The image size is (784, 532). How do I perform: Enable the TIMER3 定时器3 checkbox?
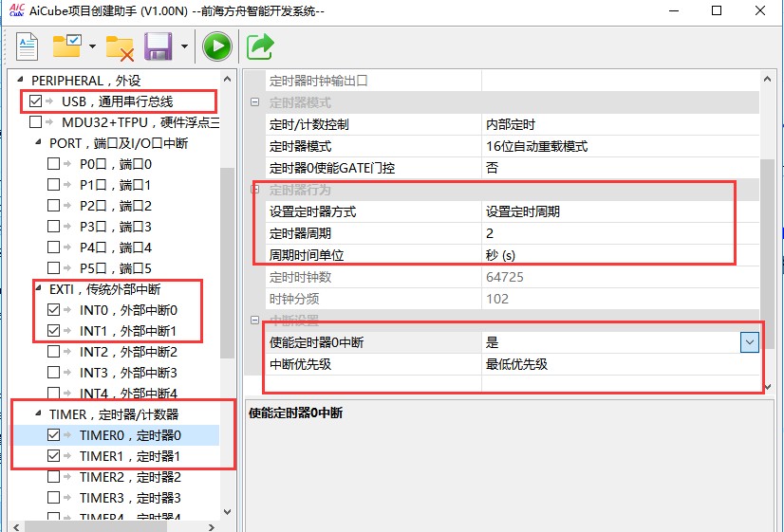coord(53,498)
